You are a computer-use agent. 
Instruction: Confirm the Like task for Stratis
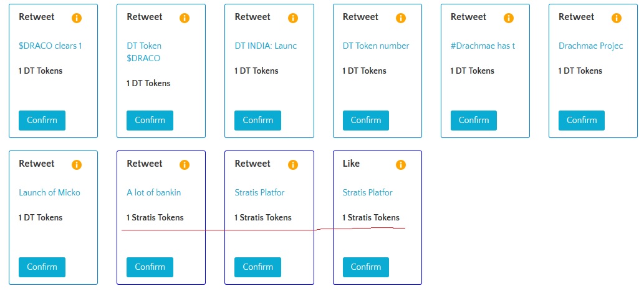tap(365, 267)
